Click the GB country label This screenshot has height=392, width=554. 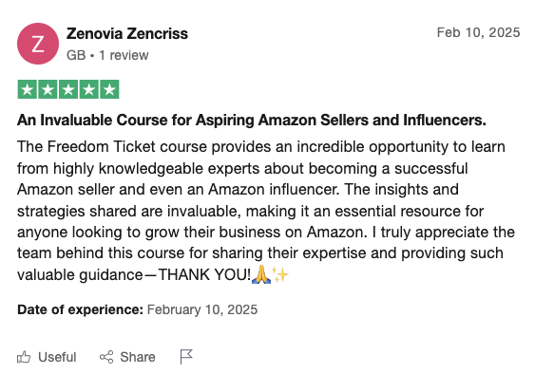(76, 55)
